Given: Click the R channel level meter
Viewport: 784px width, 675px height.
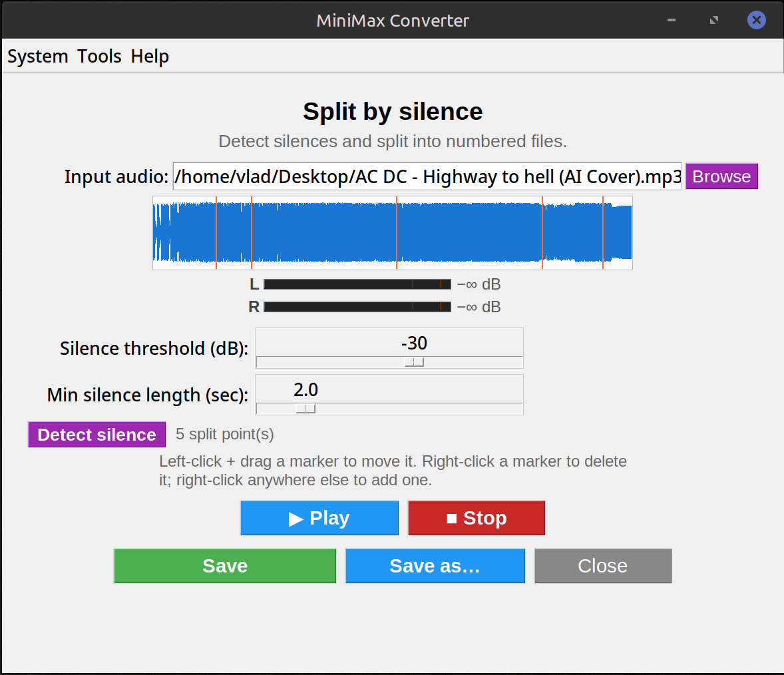Looking at the screenshot, I should (x=357, y=306).
